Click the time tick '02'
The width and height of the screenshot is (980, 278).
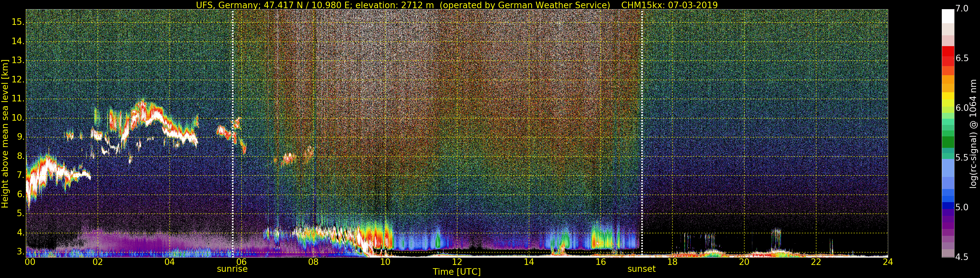tap(98, 262)
